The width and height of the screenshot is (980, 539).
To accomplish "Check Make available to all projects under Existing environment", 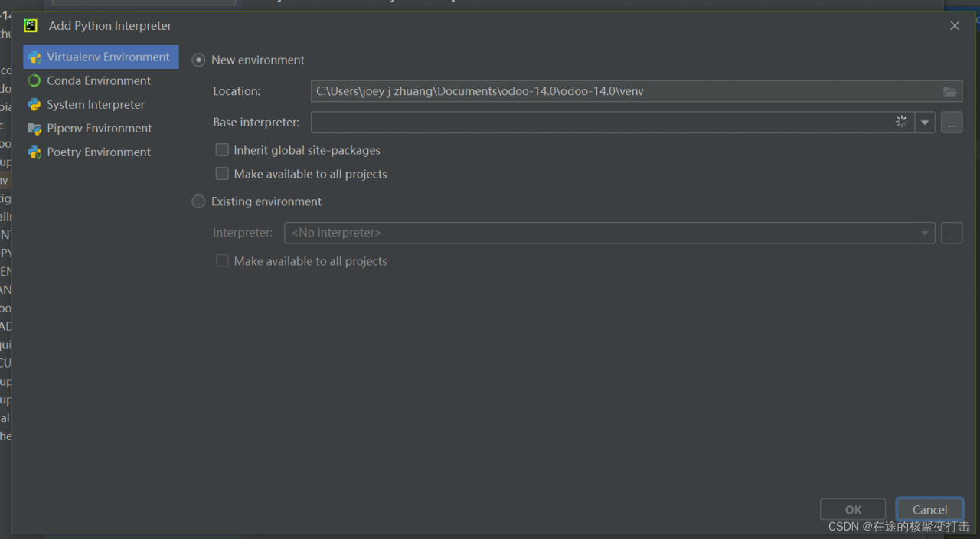I will coord(222,261).
